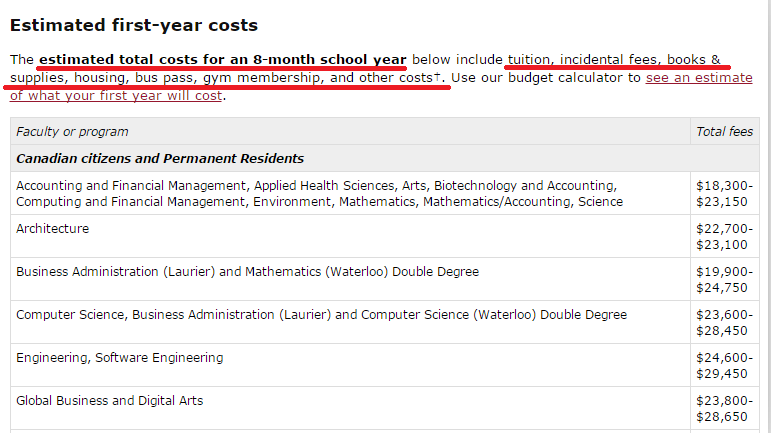Click the $24,600-$29,450 fee cell

tap(724, 365)
